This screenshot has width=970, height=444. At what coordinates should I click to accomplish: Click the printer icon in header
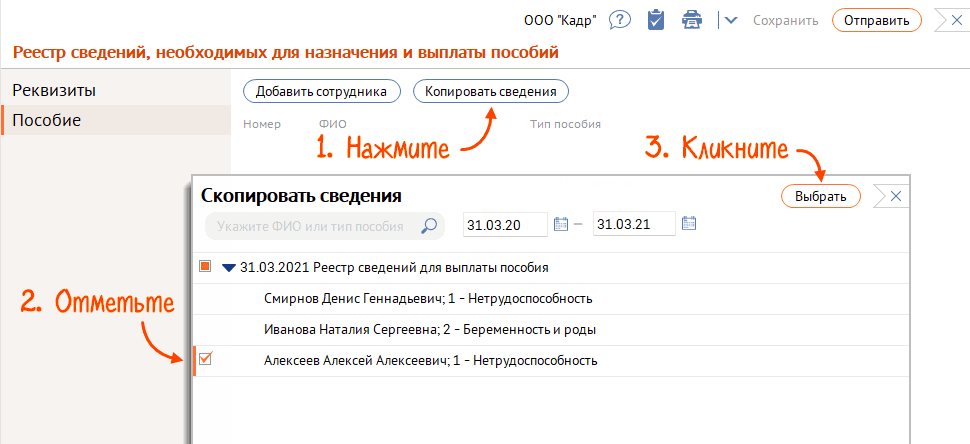coord(691,20)
